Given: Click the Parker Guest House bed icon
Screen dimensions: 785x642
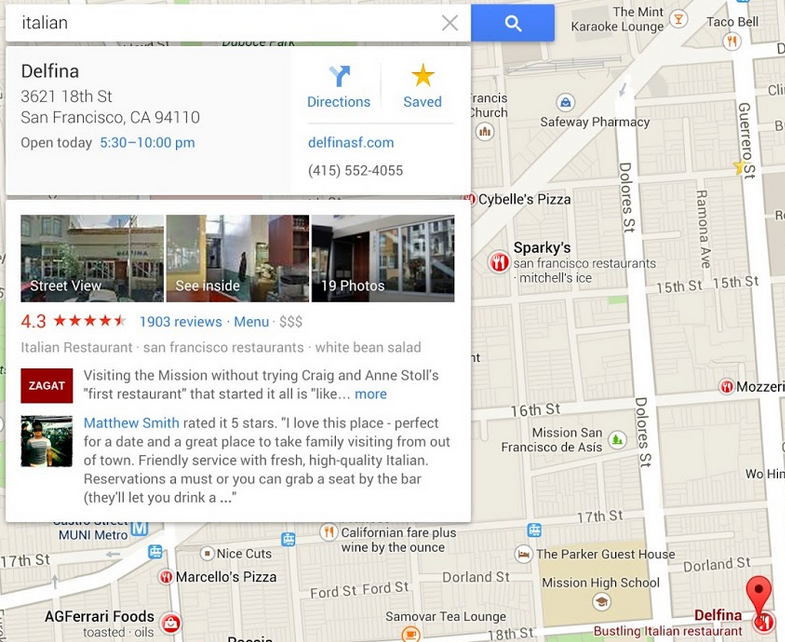Looking at the screenshot, I should [x=523, y=554].
